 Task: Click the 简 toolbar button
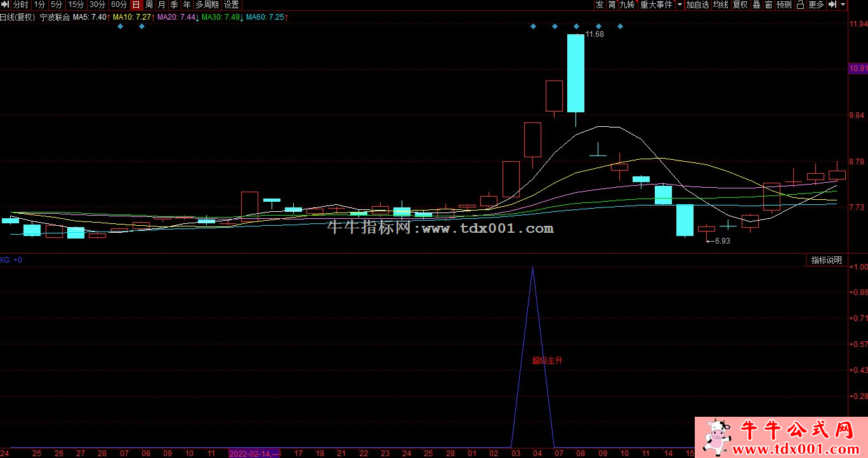click(x=612, y=4)
